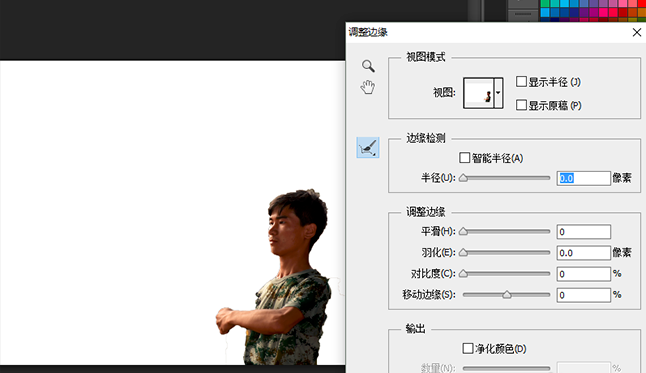
Task: Enable the 显示原稿 (P) checkbox
Action: (x=521, y=105)
